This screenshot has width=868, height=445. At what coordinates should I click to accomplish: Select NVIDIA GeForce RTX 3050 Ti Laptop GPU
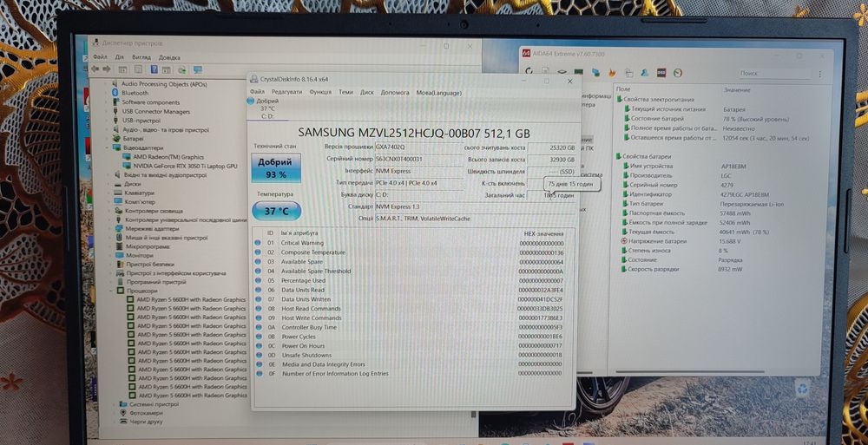[x=185, y=166]
